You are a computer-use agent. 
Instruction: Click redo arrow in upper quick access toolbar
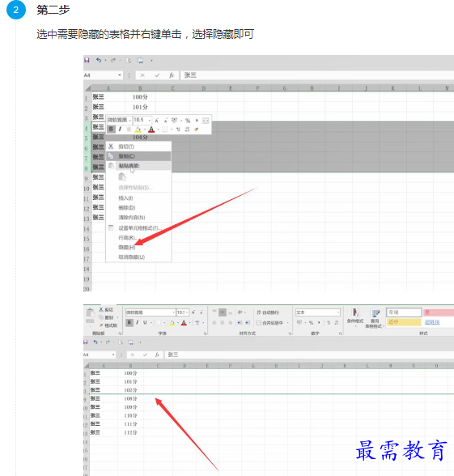pos(113,60)
